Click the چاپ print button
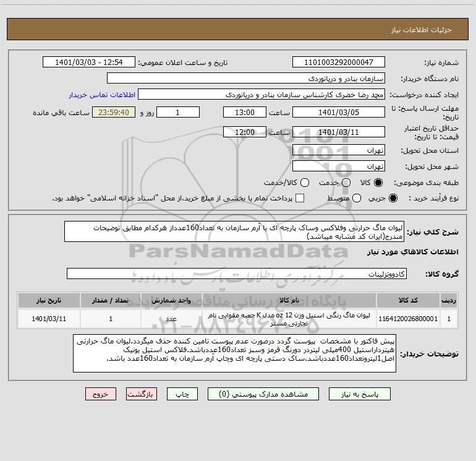Image resolution: width=476 pixels, height=461 pixels. (182, 394)
